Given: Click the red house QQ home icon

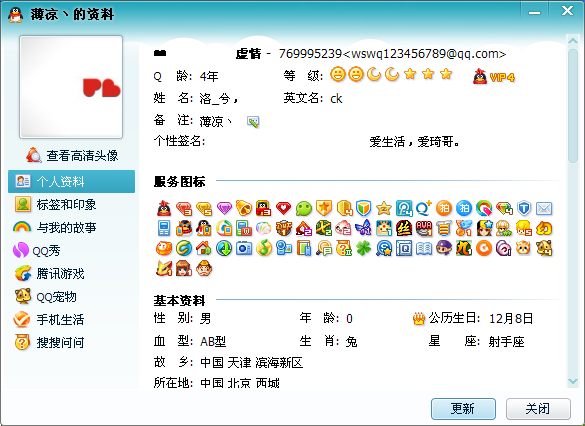Looking at the screenshot, I should (204, 248).
